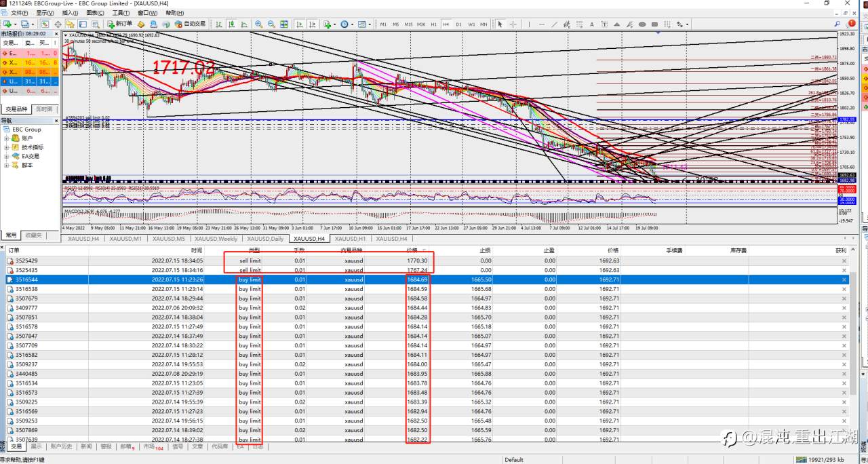868x464 pixels.
Task: Open the 插入 menu
Action: (70, 13)
